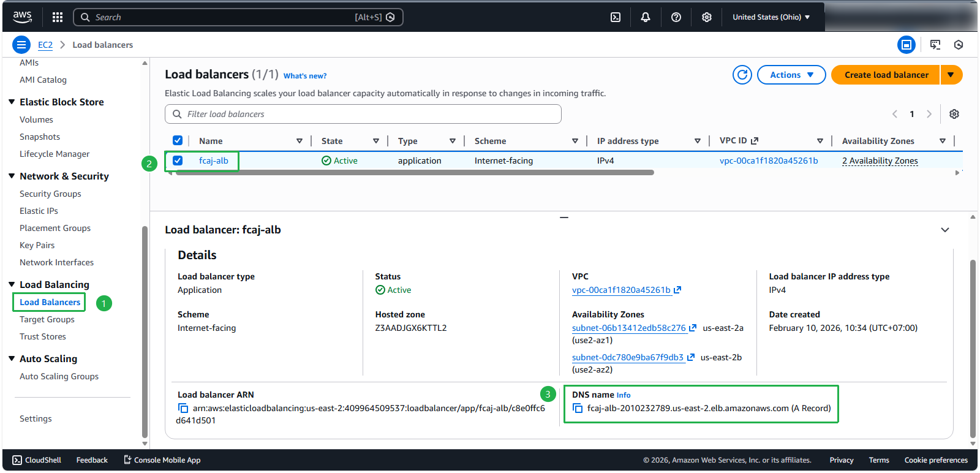Collapse the Auto Scaling section
Screen dimensions: 980x473
pyautogui.click(x=12, y=358)
